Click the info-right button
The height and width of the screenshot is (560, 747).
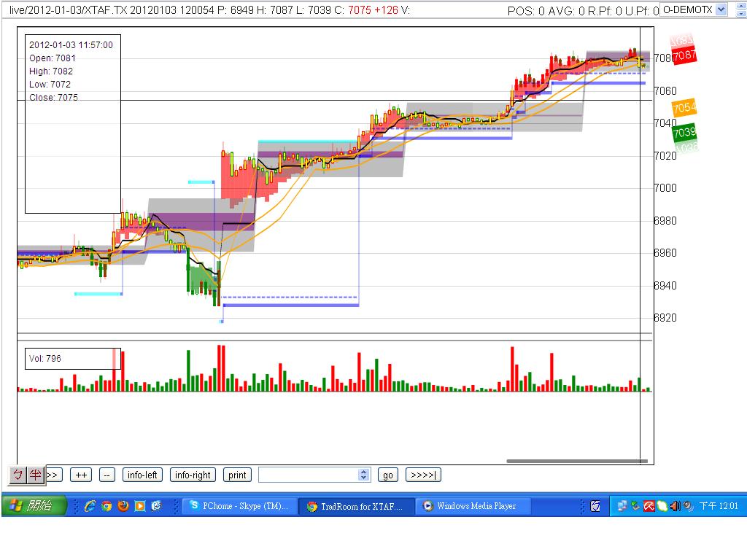[x=193, y=475]
